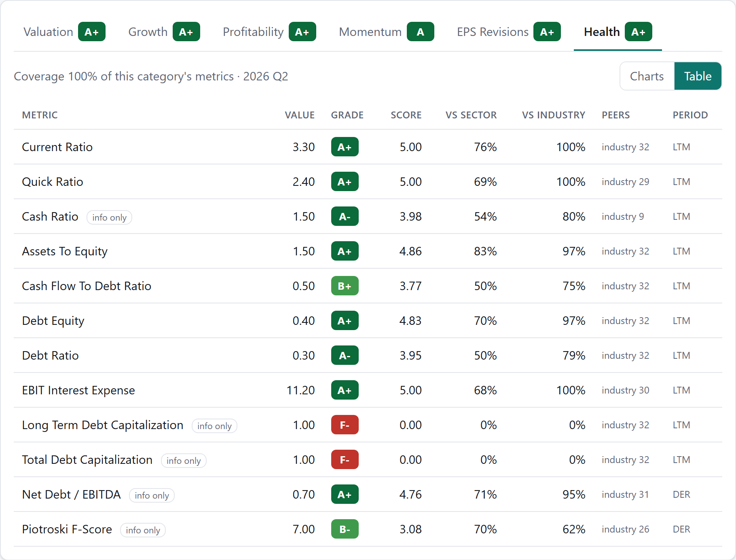Click the A- grade badge for Debt Ratio
736x560 pixels.
(x=345, y=356)
